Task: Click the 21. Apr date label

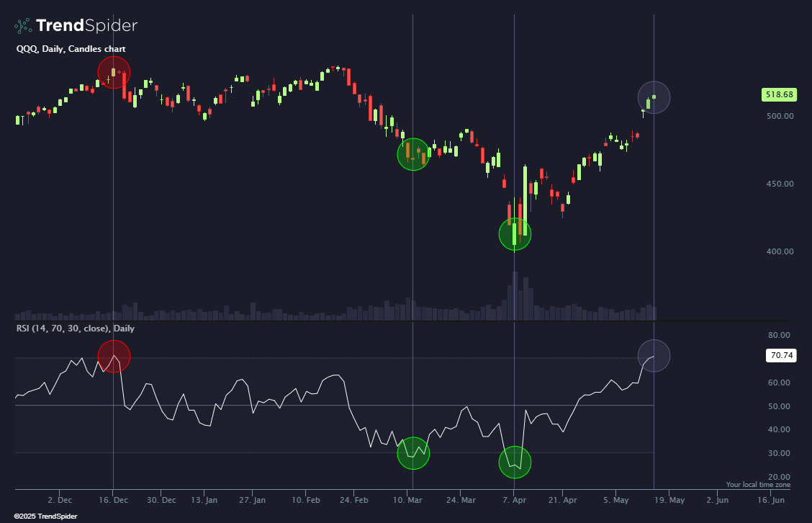Action: tap(562, 500)
